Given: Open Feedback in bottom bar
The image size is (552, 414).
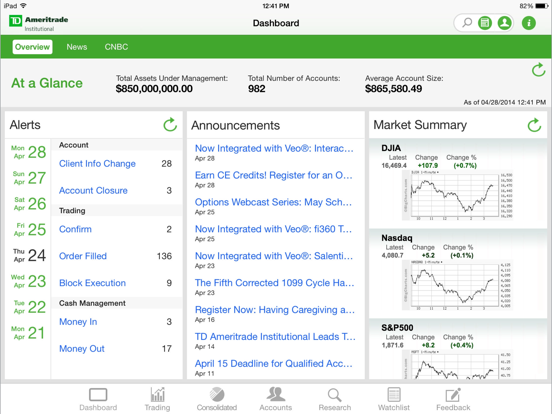Looking at the screenshot, I should [453, 399].
